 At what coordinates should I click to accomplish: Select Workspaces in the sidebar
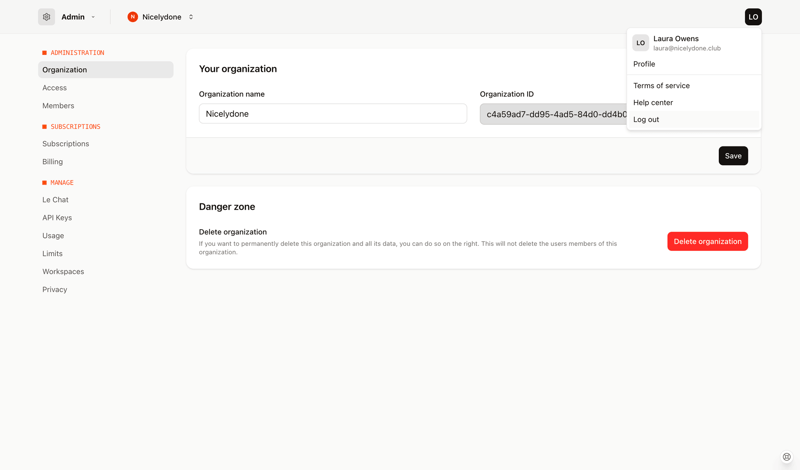[x=63, y=272]
